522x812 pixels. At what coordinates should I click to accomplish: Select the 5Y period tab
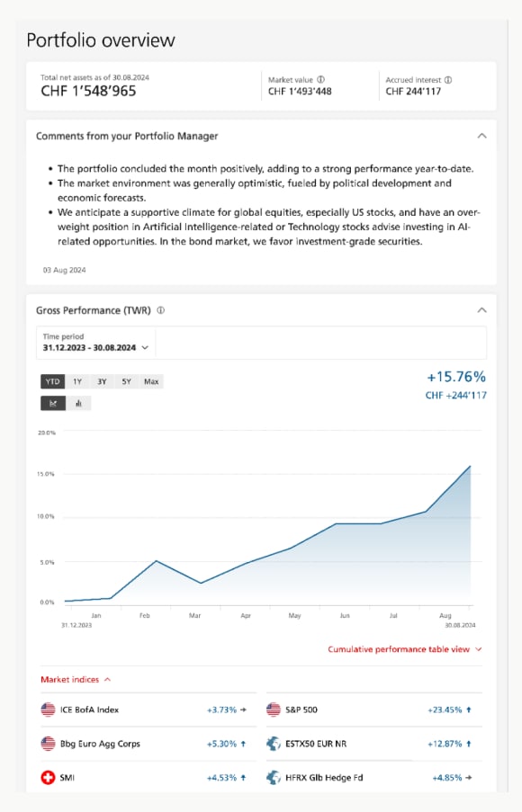(x=126, y=381)
